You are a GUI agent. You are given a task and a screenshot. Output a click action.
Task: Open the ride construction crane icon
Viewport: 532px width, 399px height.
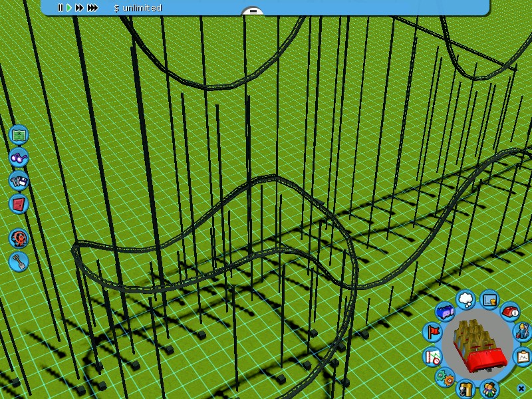(465, 390)
